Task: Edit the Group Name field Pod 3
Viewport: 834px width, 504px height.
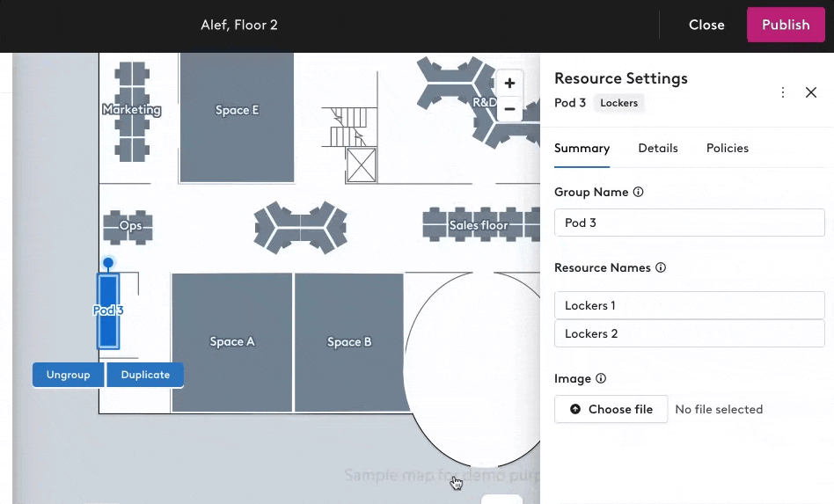Action: pyautogui.click(x=690, y=223)
